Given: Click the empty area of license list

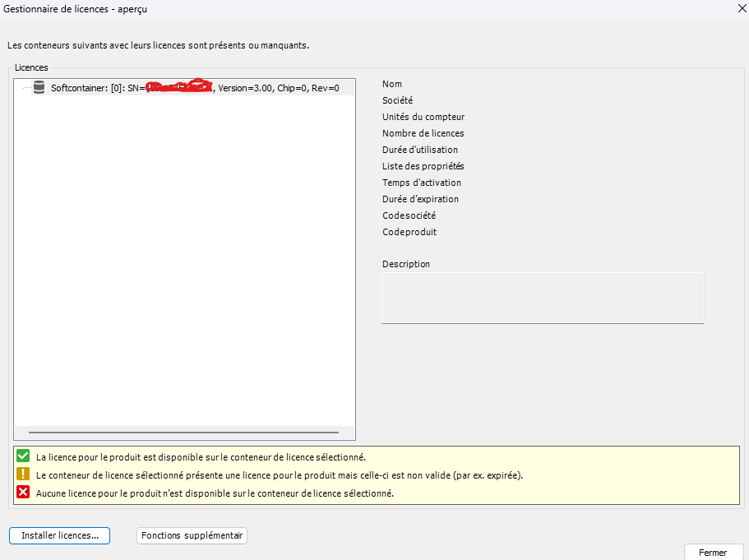Looking at the screenshot, I should tap(184, 263).
